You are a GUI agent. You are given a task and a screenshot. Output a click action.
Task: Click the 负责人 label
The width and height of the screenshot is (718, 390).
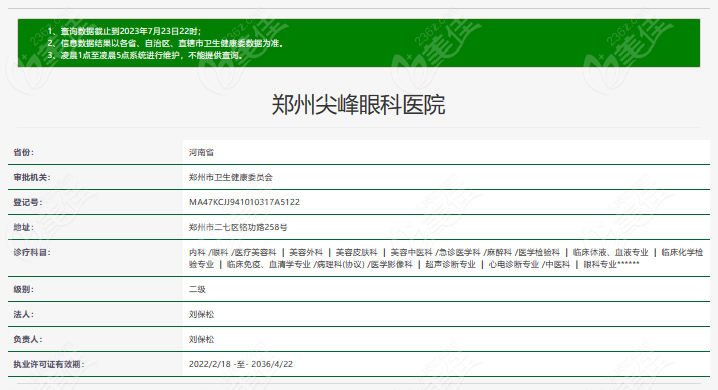27,340
